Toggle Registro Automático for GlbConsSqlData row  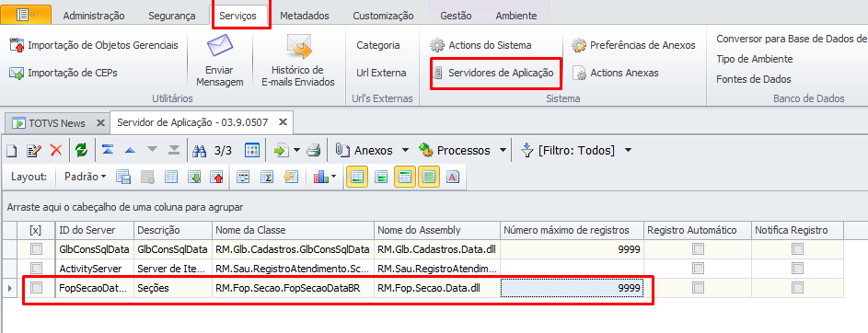point(698,249)
